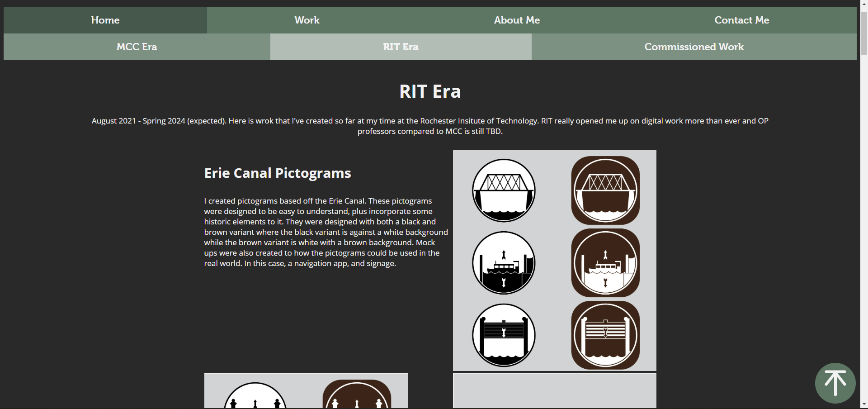
Task: Open the Commissioned Work sub-tab
Action: pos(694,47)
